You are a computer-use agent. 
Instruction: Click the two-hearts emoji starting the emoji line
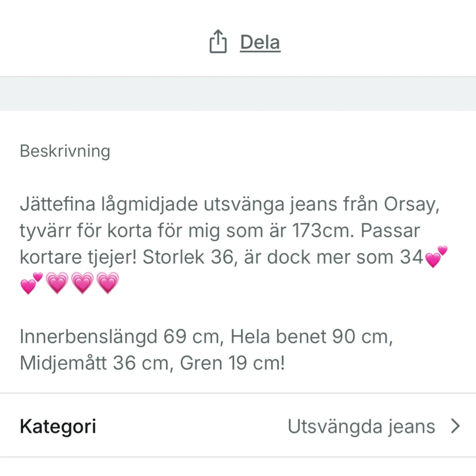click(x=32, y=283)
